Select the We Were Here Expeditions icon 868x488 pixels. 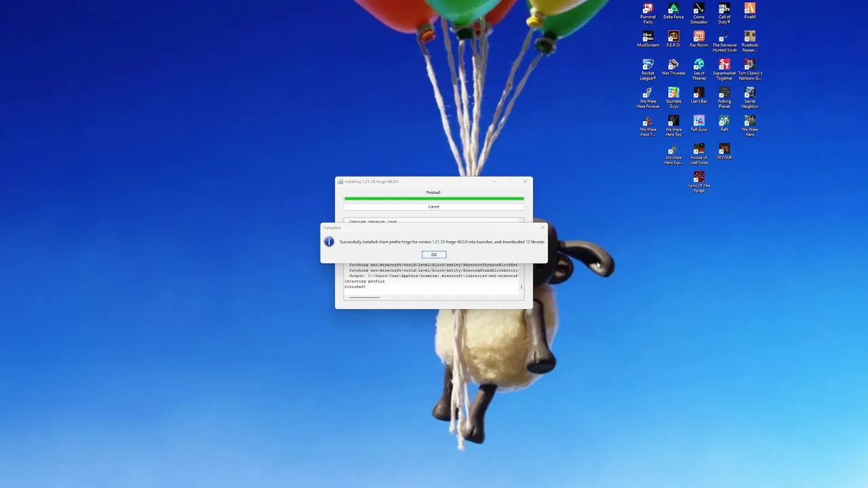pos(673,155)
